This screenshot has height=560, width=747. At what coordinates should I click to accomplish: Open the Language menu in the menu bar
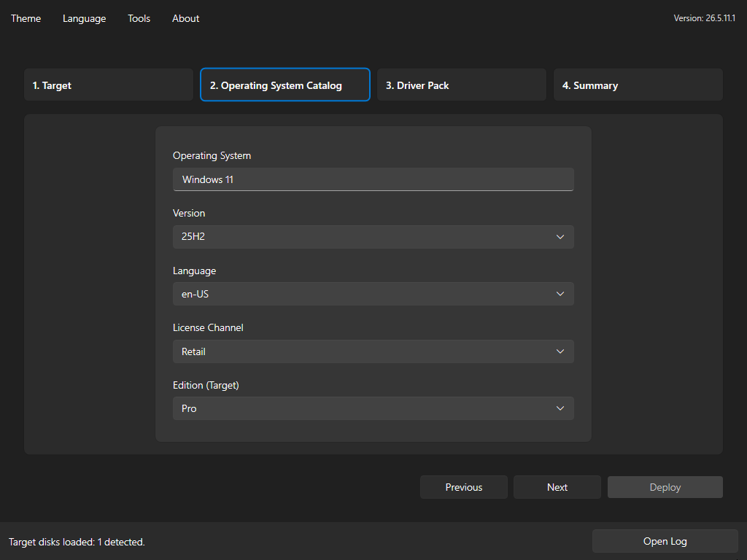pos(85,18)
